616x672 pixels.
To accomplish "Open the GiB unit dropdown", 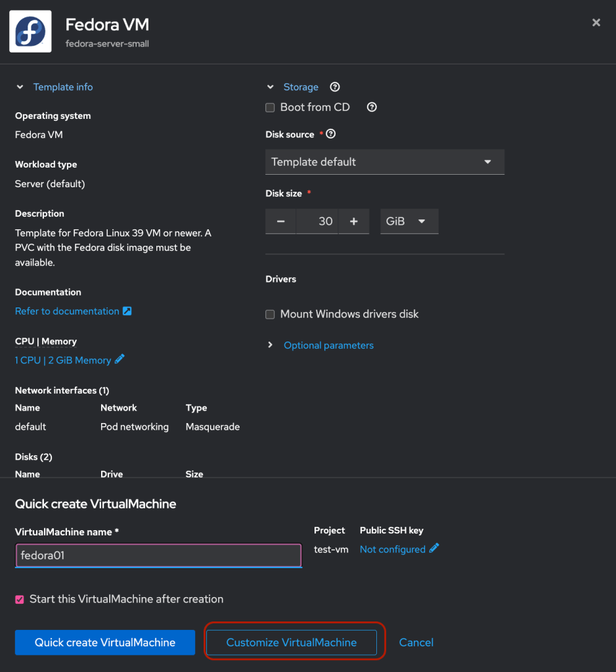I will (408, 221).
